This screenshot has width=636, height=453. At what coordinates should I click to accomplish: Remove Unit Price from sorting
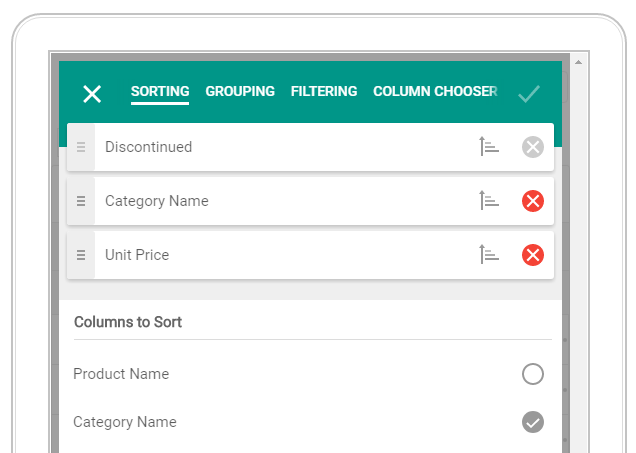pos(533,255)
